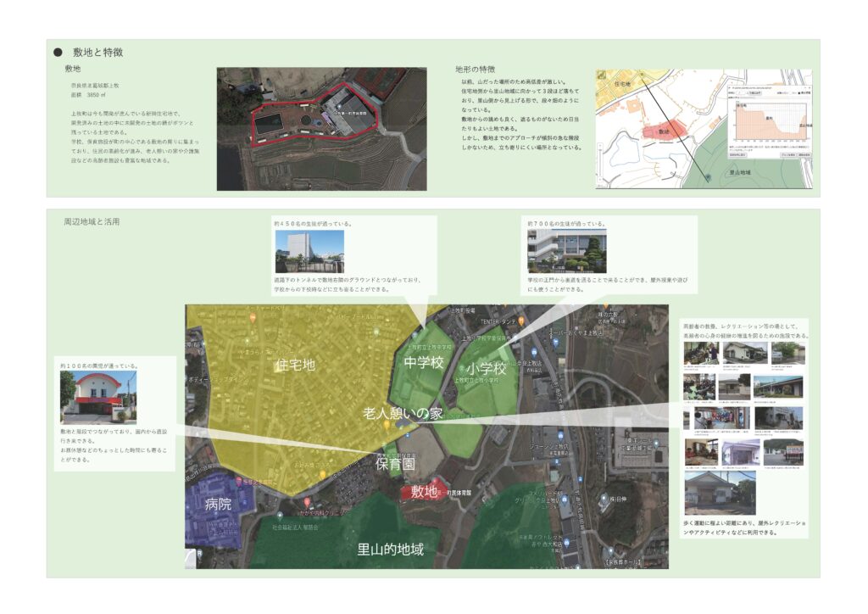The image size is (868, 614).
Task: Click the 敷地と特徴 section heading
Action: click(97, 53)
